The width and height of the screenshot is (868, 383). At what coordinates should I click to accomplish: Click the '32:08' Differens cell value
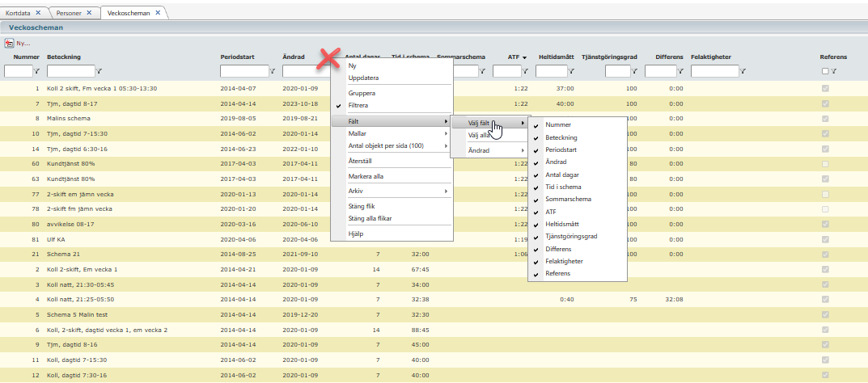[675, 300]
